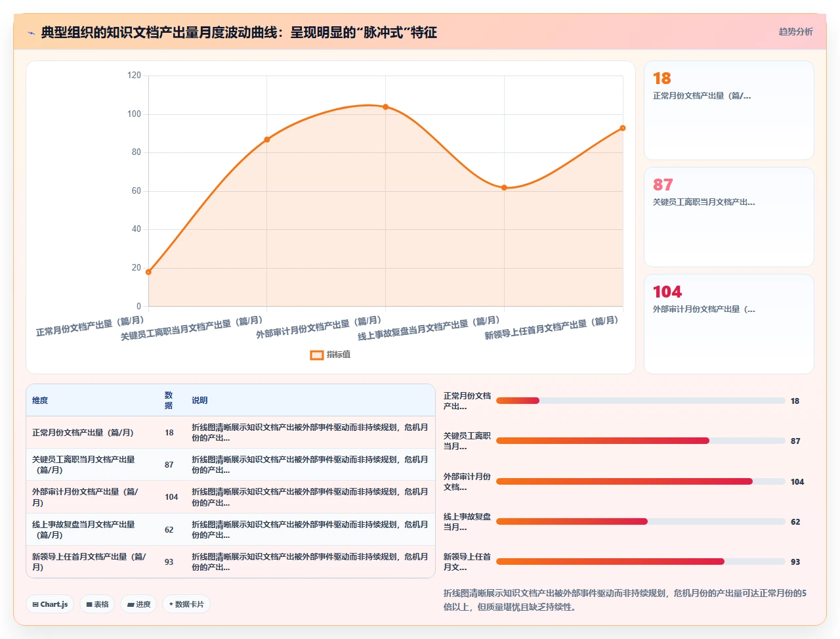This screenshot has height=639, width=840.
Task: Select table row 关键员工离职当月文档产出量
Action: [230, 464]
